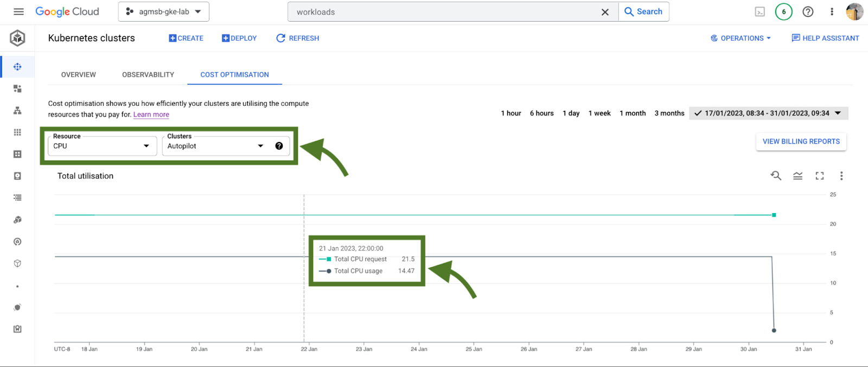
Task: Select the 1 week time range
Action: (599, 113)
